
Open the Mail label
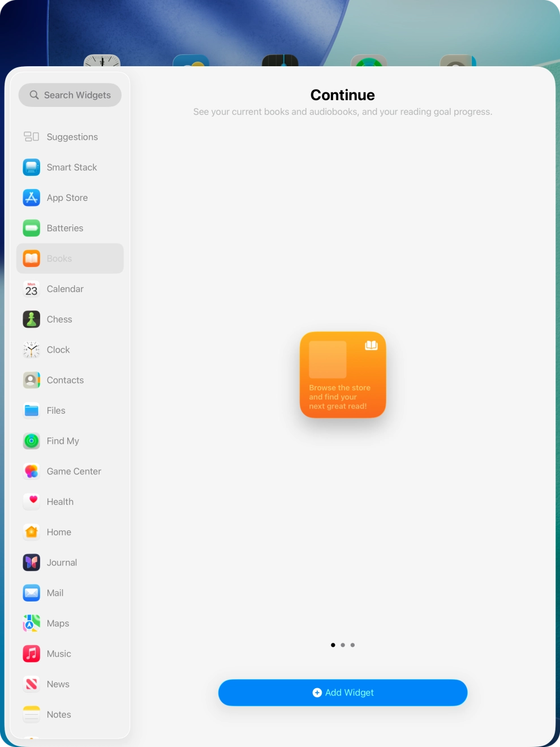point(55,593)
